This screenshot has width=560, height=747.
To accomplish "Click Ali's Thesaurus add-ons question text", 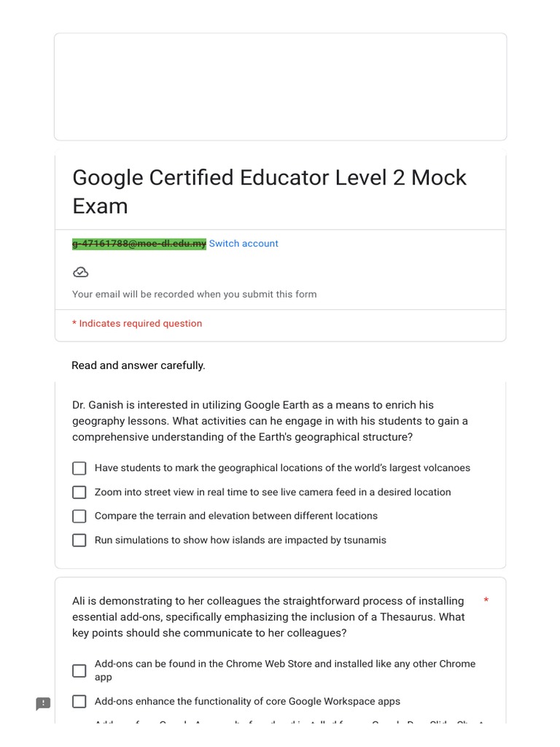I will pos(268,617).
